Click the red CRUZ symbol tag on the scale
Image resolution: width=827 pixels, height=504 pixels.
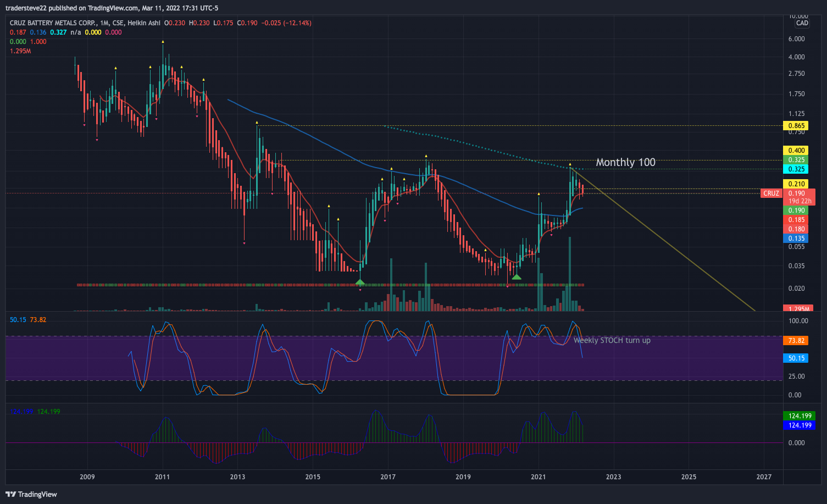point(771,193)
